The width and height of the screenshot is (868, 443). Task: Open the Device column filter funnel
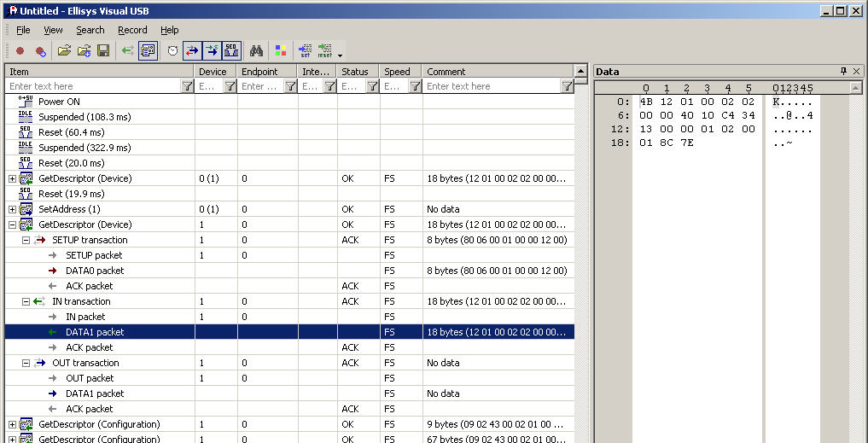click(x=230, y=86)
